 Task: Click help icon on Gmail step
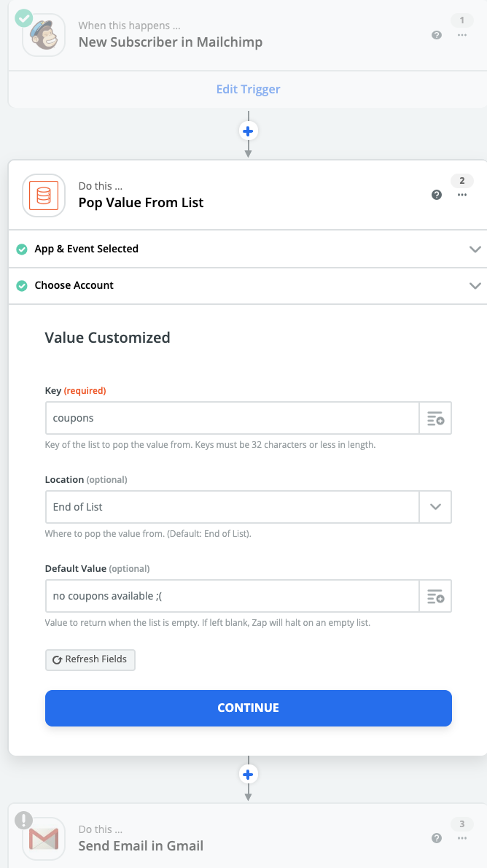[437, 839]
